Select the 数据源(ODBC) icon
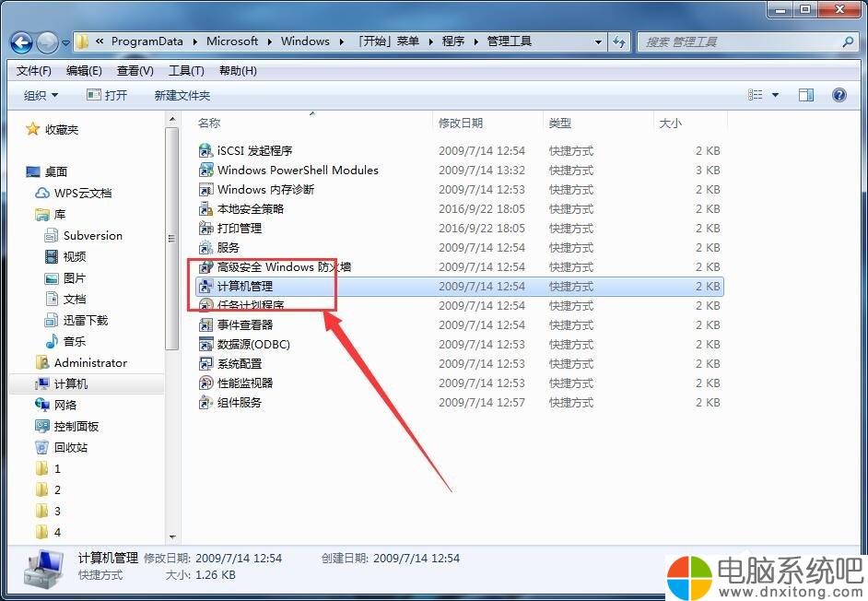This screenshot has height=601, width=868. [x=205, y=345]
